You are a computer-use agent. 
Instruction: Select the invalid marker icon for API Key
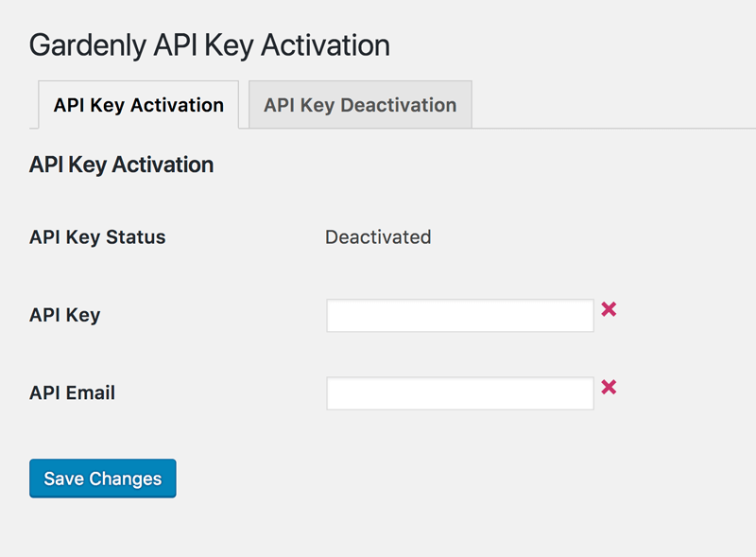click(609, 309)
